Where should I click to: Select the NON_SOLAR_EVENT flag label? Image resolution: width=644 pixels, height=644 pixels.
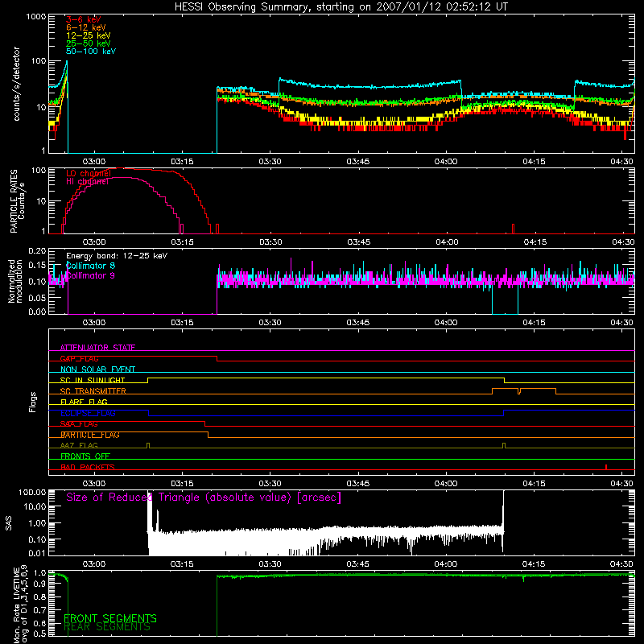pos(97,369)
